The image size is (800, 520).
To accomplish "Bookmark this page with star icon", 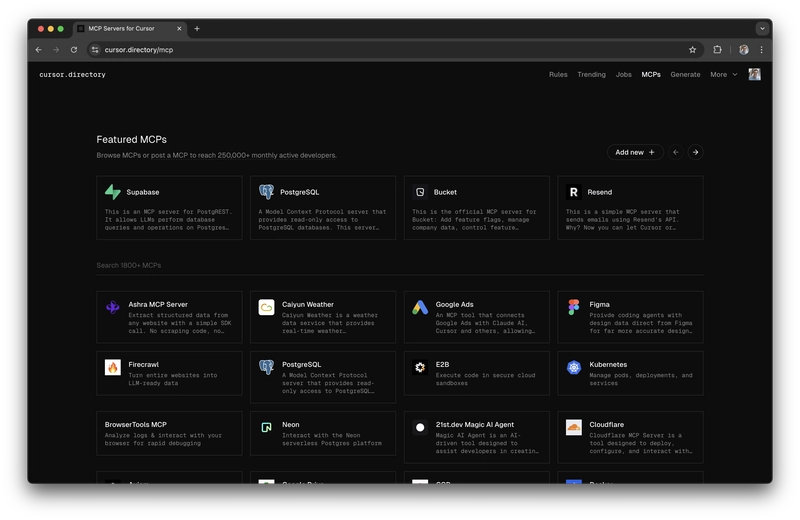I will pos(692,49).
